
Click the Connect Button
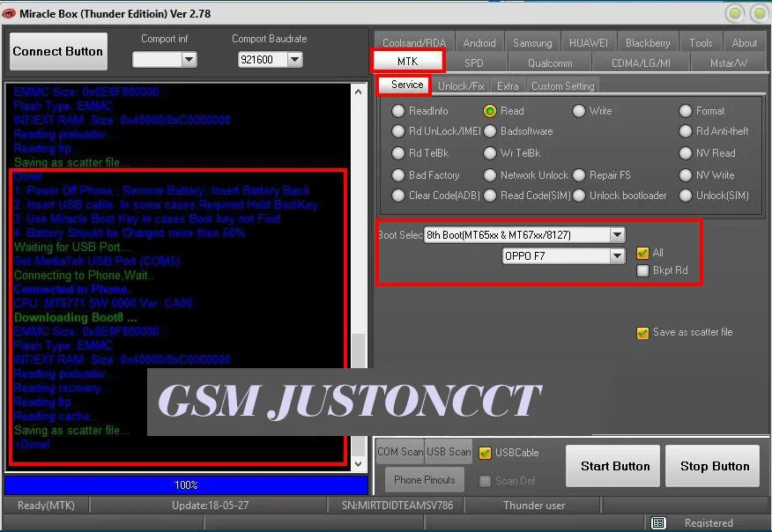click(x=58, y=51)
